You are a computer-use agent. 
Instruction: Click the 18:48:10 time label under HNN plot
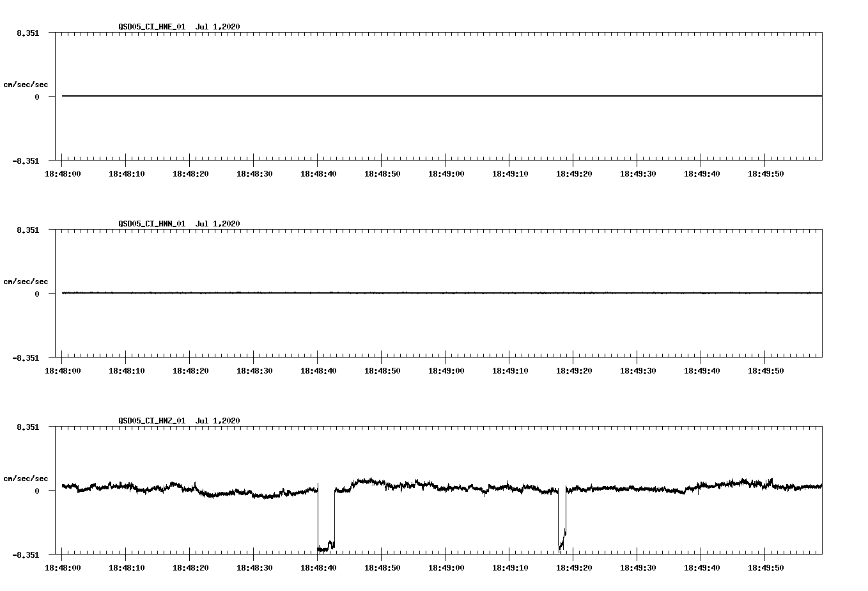[x=127, y=371]
